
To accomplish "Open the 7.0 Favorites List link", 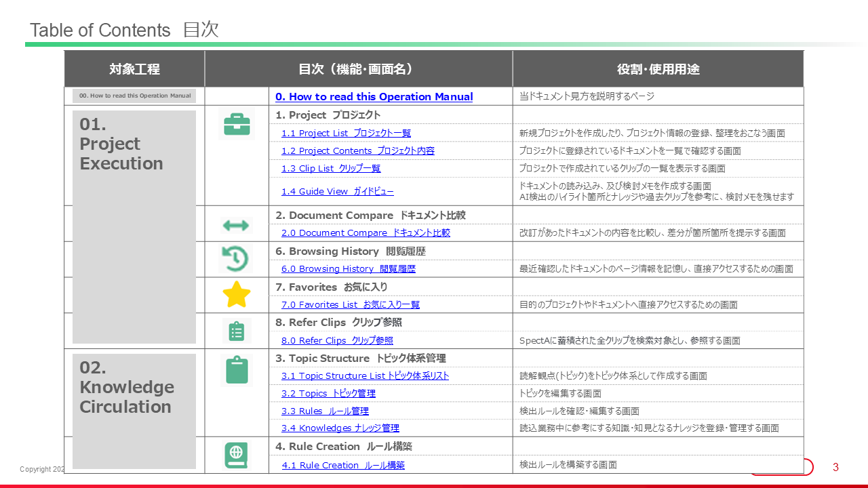I will (x=350, y=305).
